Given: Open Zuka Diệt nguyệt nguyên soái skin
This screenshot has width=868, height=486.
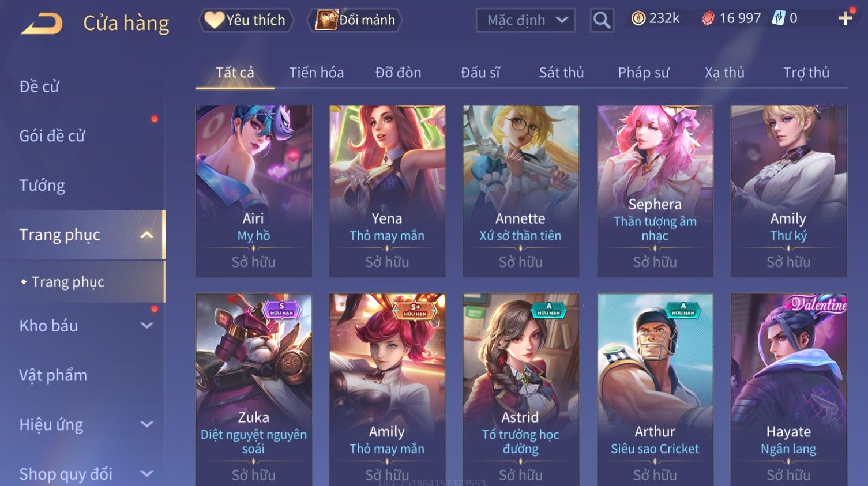Looking at the screenshot, I should [254, 390].
